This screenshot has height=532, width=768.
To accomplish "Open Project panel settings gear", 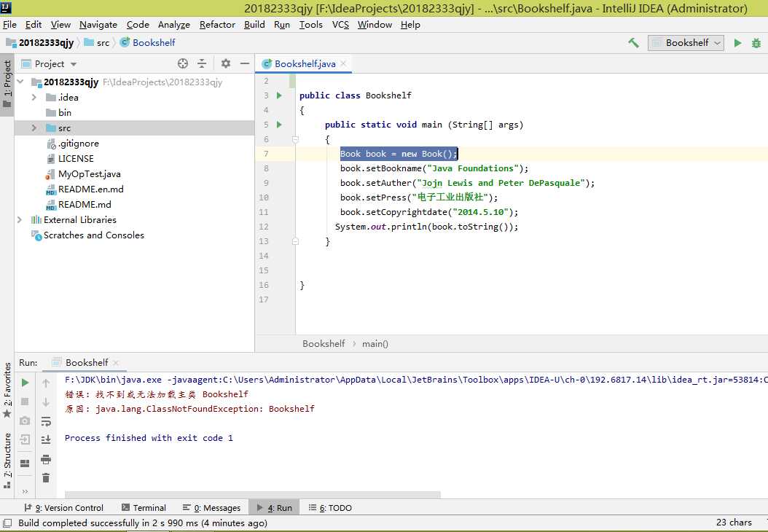I will tap(226, 63).
